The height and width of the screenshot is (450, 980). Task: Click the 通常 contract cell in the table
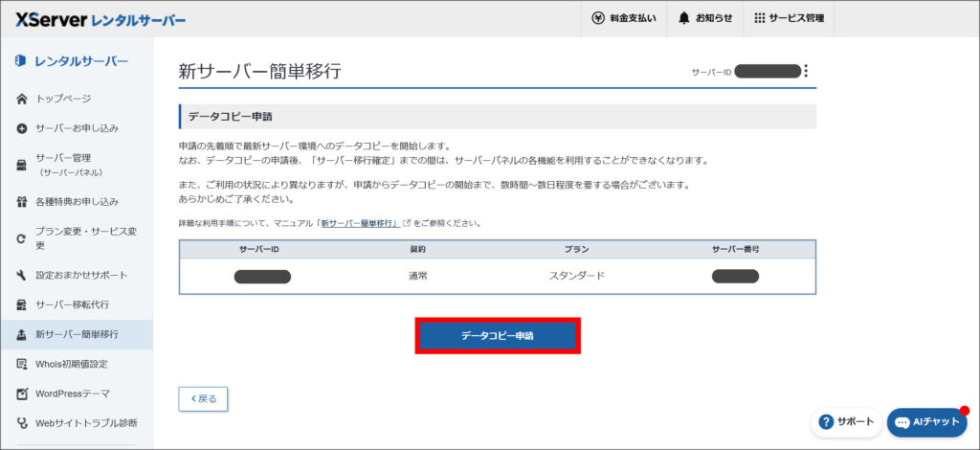click(417, 276)
